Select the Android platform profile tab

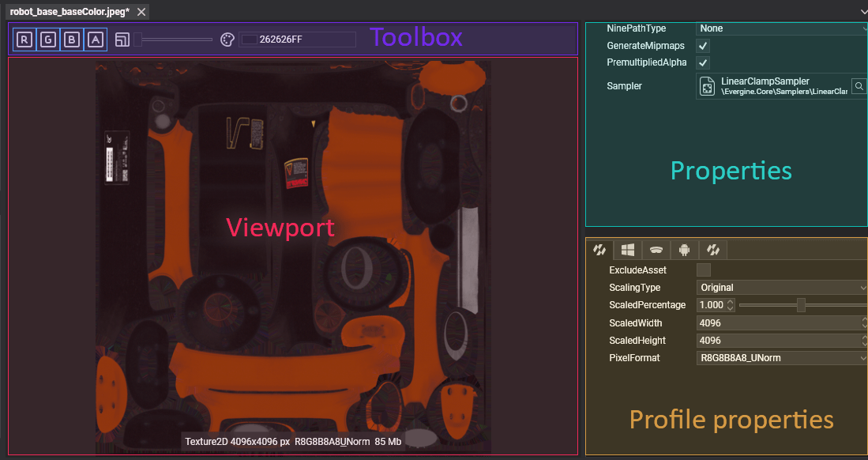tap(684, 250)
